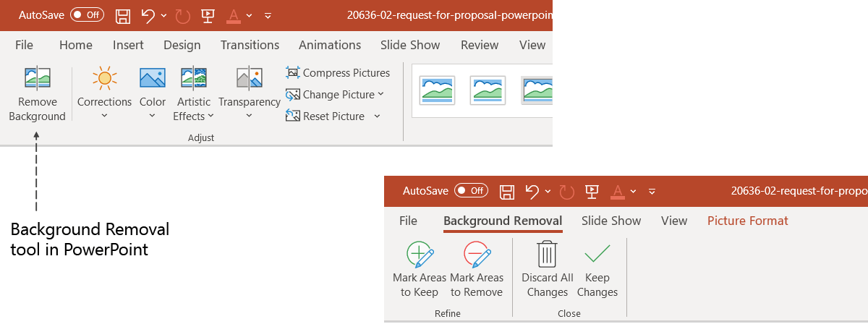The image size is (868, 332).
Task: Save using the upper title bar disk icon
Action: click(123, 15)
